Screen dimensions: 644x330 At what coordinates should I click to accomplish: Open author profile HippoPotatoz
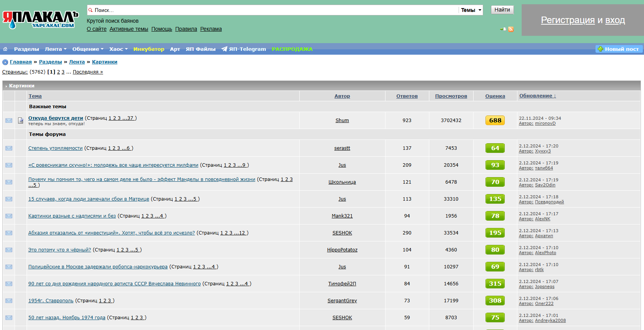[342, 250]
